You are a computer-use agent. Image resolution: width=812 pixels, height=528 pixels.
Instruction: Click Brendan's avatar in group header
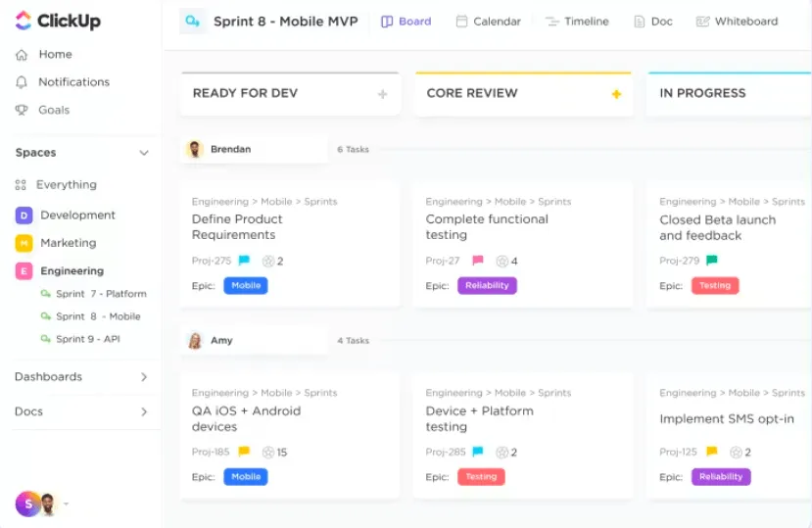tap(195, 149)
